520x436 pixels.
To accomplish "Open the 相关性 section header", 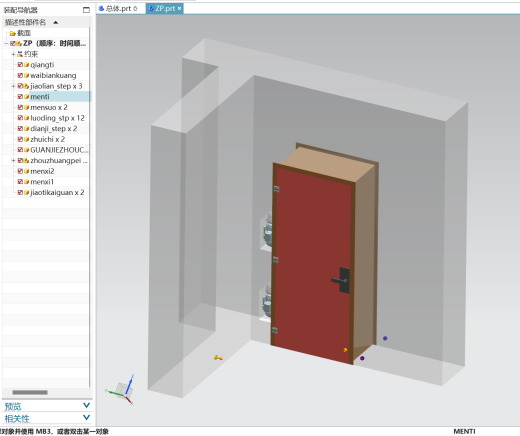I will pyautogui.click(x=47, y=418).
